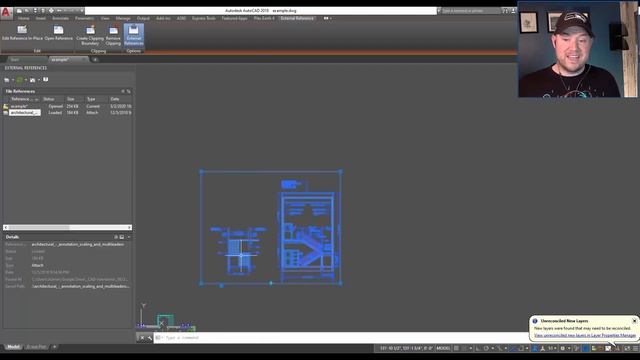Image resolution: width=640 pixels, height=360 pixels.
Task: Click Edit Reference In-Place button
Action: (x=22, y=33)
